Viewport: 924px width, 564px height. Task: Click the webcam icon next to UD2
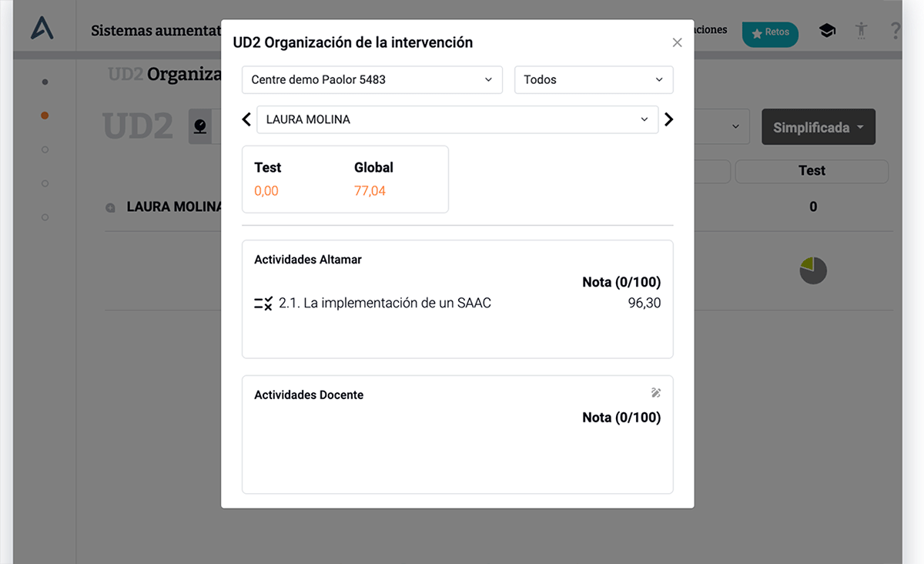[x=200, y=126]
